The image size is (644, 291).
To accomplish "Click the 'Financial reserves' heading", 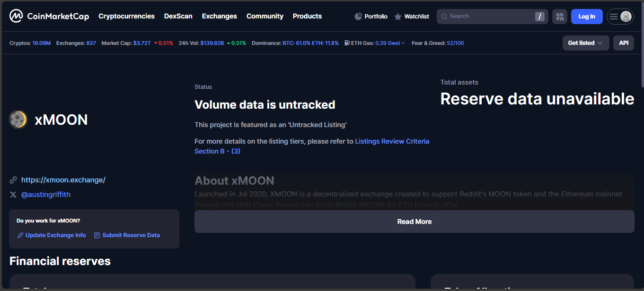I will pyautogui.click(x=60, y=261).
